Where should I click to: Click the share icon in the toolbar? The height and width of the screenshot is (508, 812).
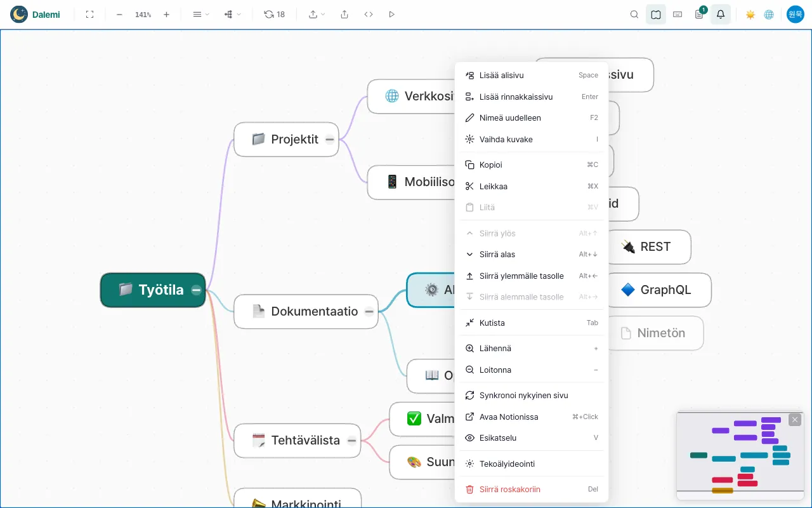coord(344,14)
